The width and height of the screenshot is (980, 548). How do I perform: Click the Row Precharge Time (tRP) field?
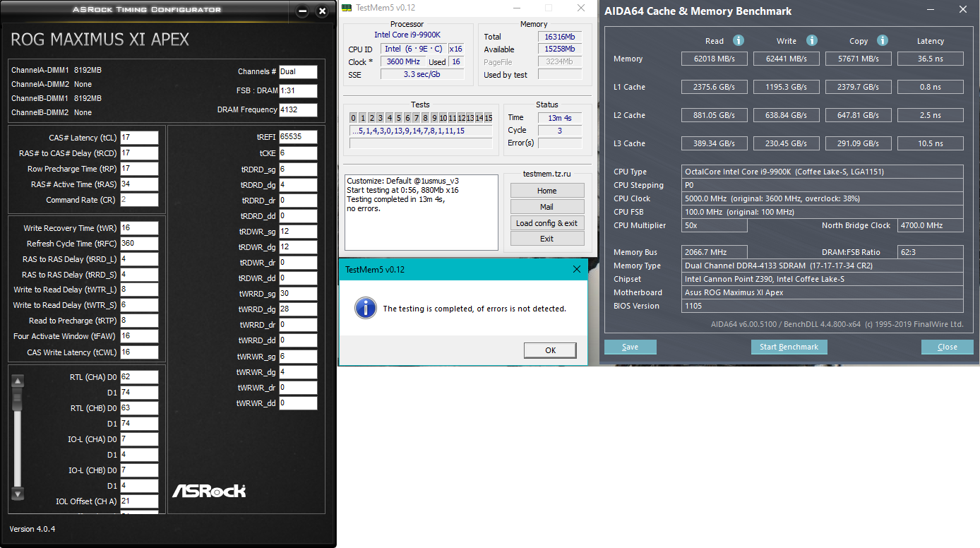pos(139,168)
